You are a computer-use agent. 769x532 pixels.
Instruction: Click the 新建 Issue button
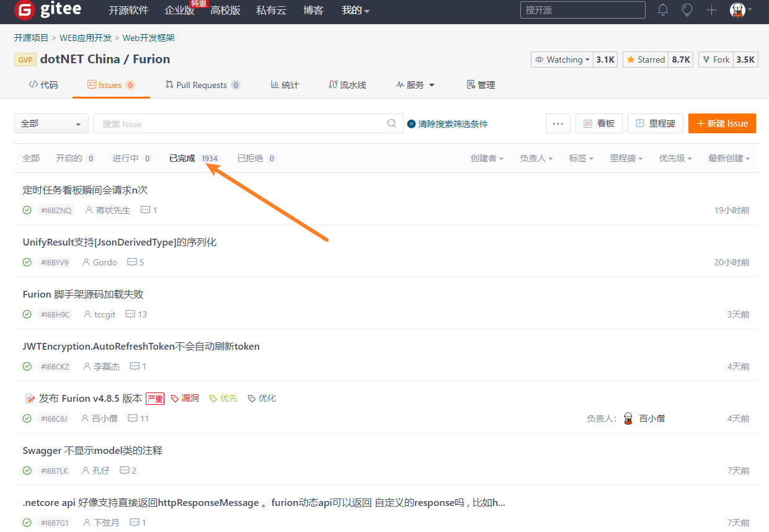pyautogui.click(x=722, y=123)
